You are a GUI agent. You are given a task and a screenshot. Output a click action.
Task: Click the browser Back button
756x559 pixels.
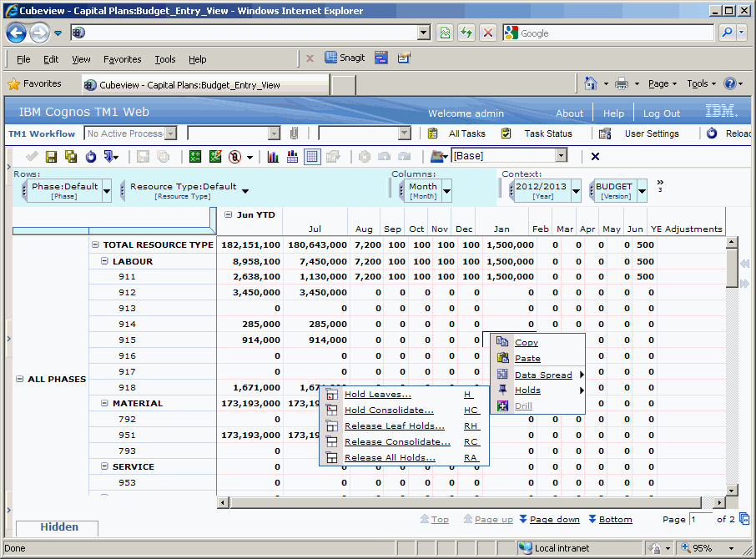coord(17,33)
